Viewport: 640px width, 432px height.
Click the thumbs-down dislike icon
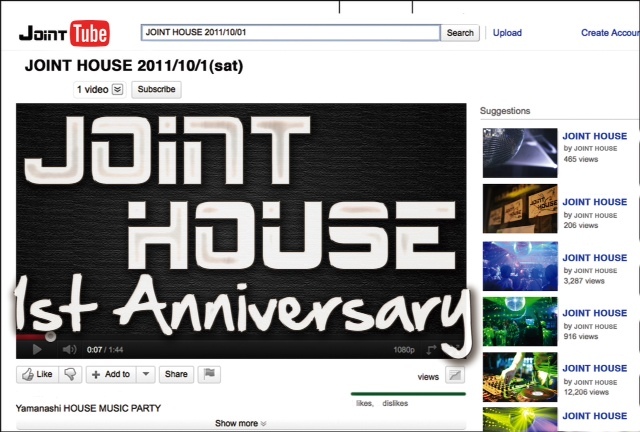point(70,374)
